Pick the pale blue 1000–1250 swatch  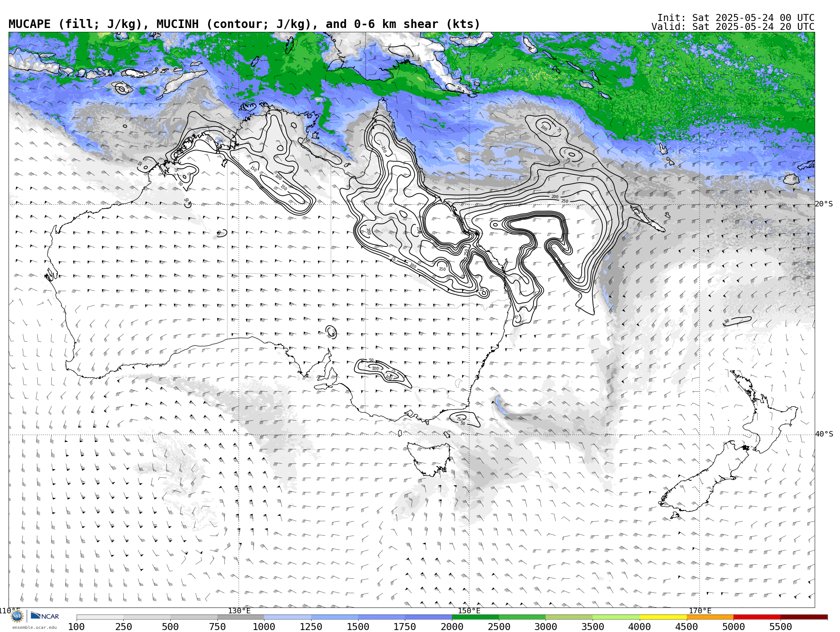[x=287, y=617]
